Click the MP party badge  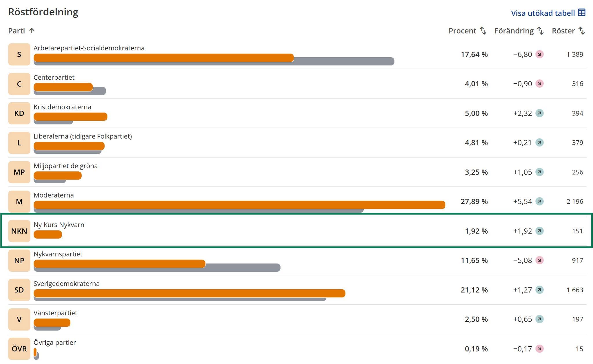click(19, 172)
